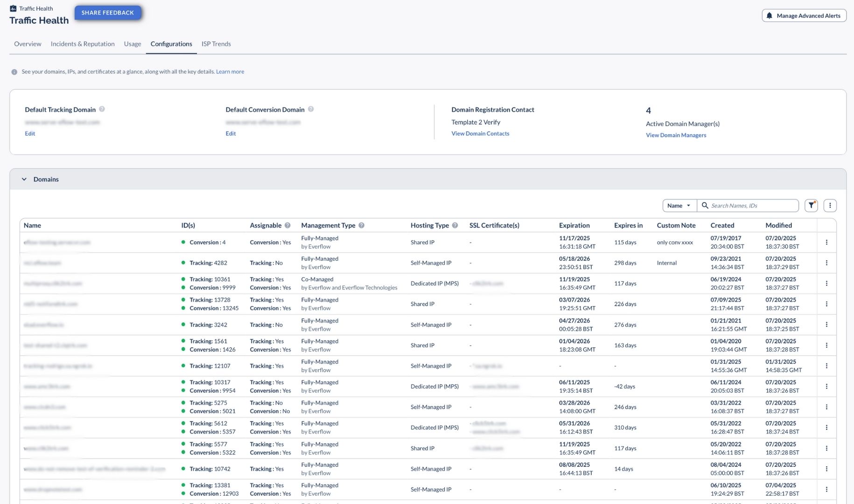Open the Name search-type dropdown
Viewport: 854px width, 504px height.
point(679,205)
